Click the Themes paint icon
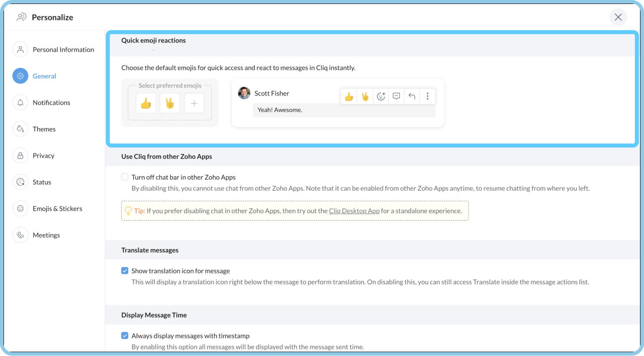644x356 pixels. [x=20, y=129]
